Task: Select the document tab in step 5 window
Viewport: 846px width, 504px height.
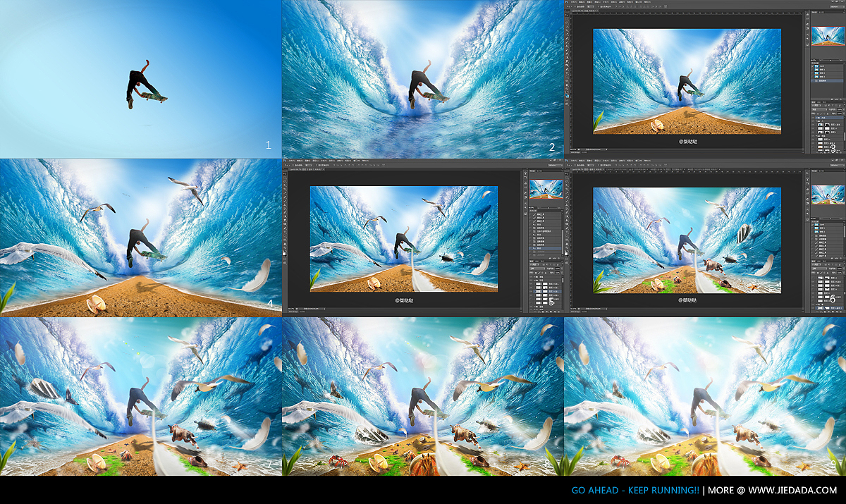Action: coord(307,169)
